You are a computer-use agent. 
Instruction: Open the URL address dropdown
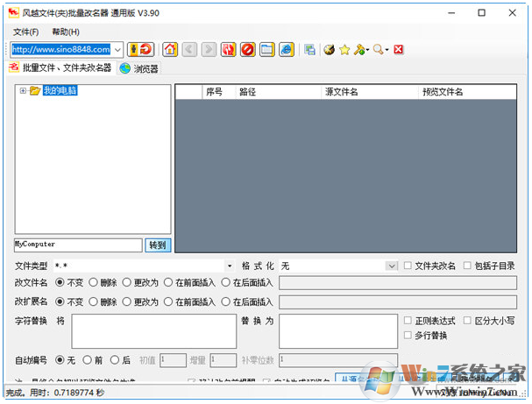click(x=117, y=50)
